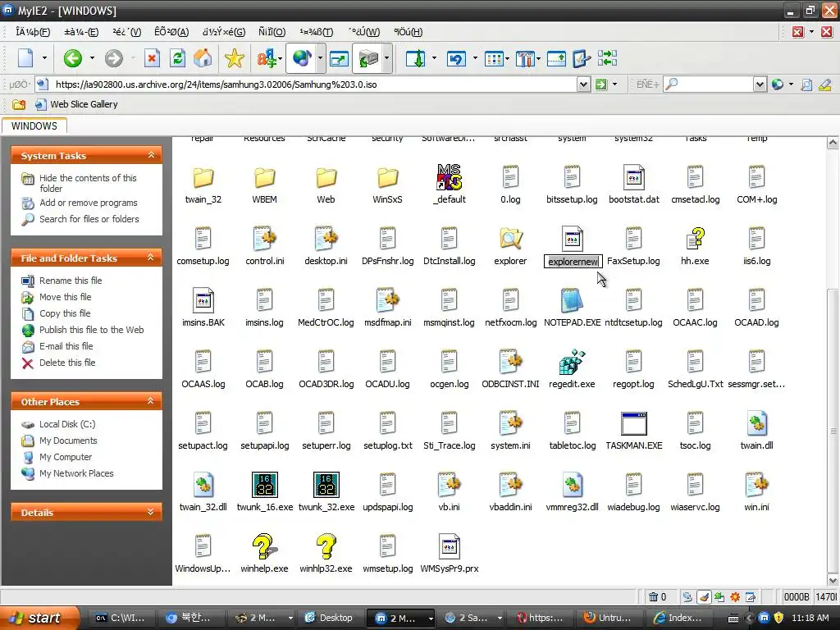Select the hh.exe help icon

tap(695, 239)
